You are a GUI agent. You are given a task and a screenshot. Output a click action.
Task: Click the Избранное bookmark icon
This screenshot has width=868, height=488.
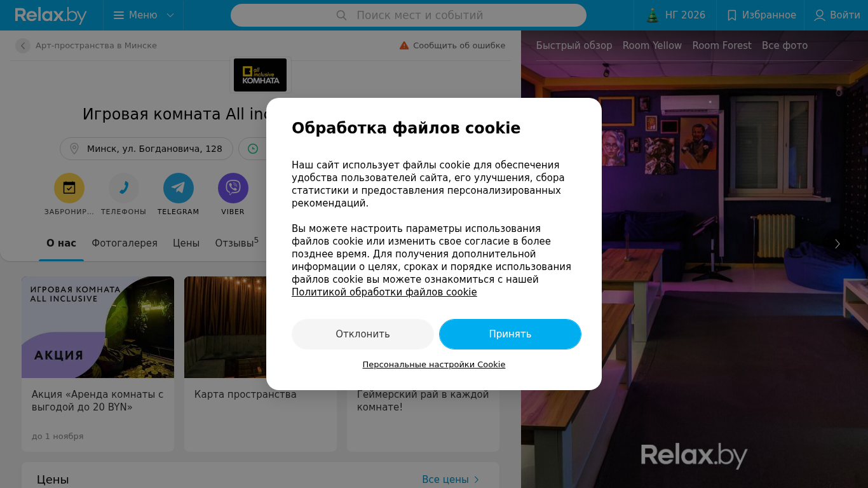click(x=732, y=15)
